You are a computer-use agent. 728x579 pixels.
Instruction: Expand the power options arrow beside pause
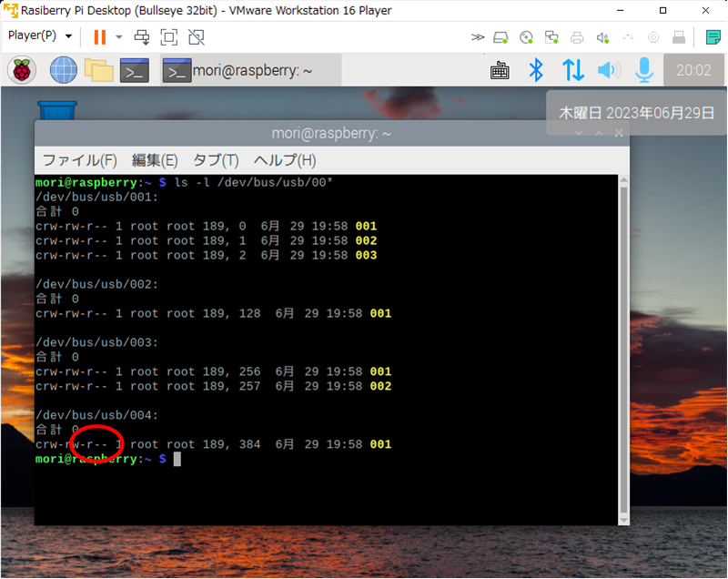119,37
